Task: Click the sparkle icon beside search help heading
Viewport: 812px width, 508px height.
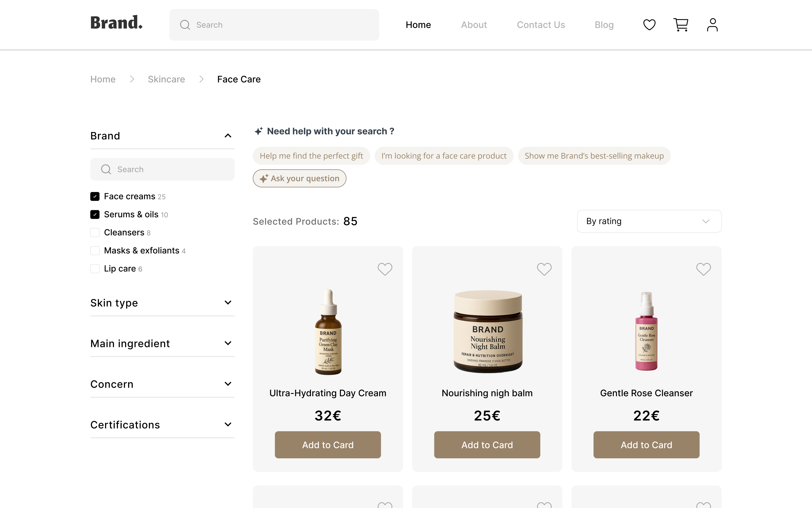Action: (x=258, y=131)
